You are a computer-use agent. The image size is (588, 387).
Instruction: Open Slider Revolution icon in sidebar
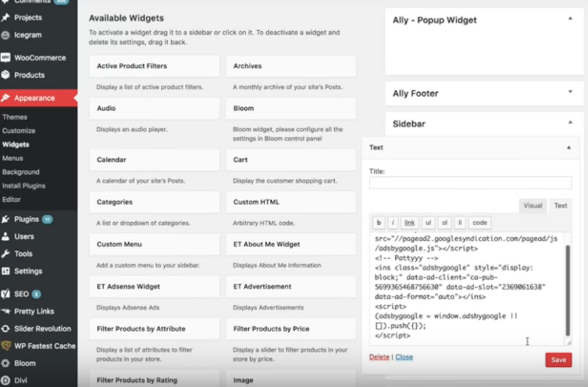[5, 328]
